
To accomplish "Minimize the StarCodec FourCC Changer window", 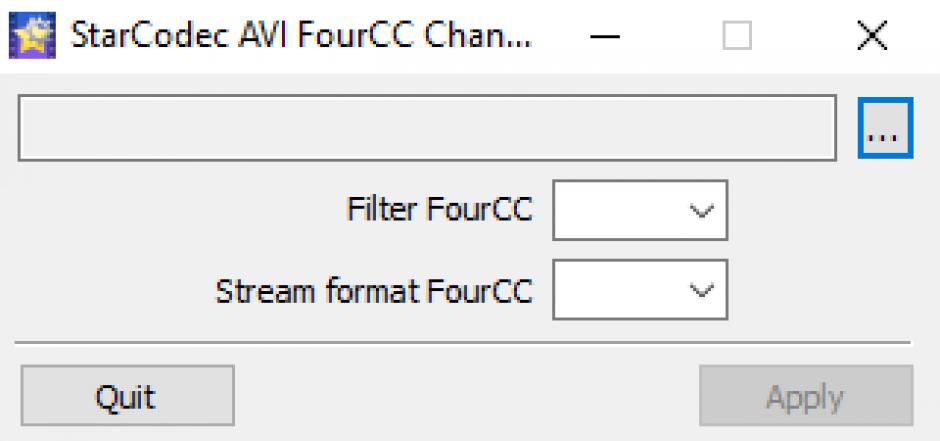I will click(x=604, y=37).
